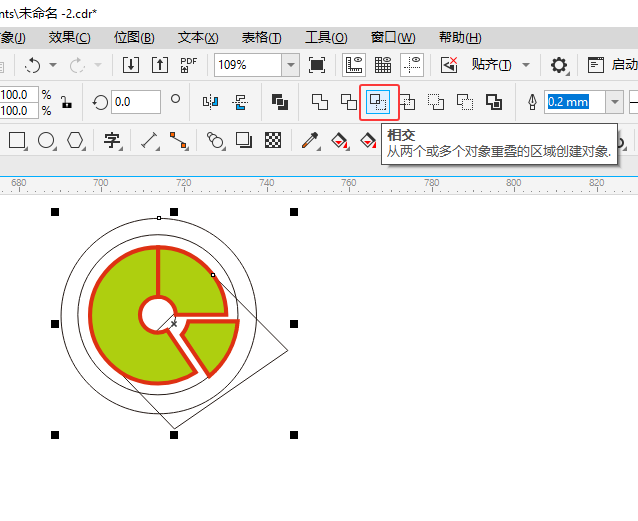The image size is (638, 521).
Task: Click the 启动 launch button
Action: click(613, 65)
